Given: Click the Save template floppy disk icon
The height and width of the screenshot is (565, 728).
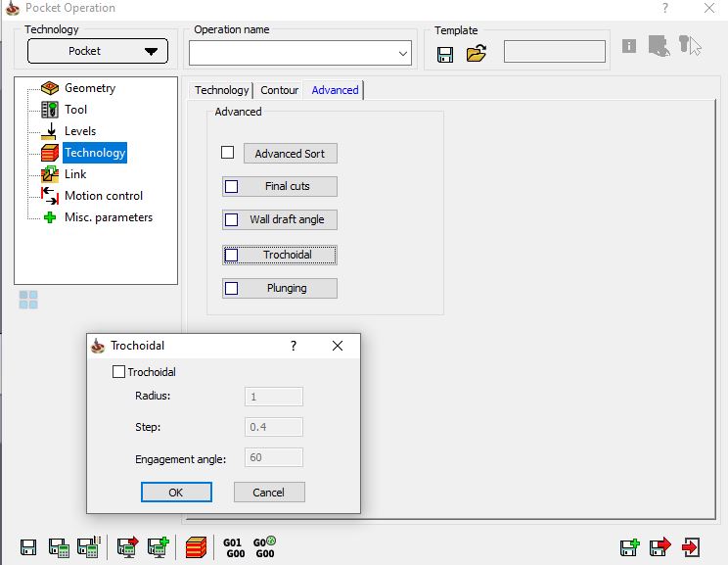Looking at the screenshot, I should pos(445,53).
